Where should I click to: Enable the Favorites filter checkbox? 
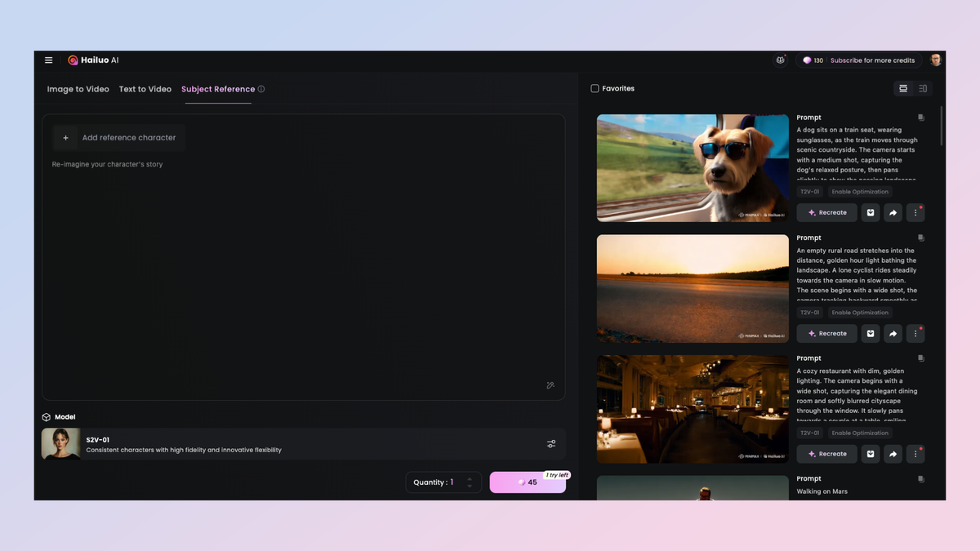tap(595, 88)
